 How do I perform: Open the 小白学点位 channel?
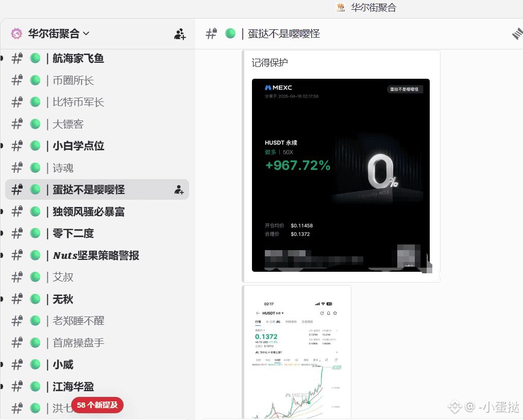click(97, 146)
